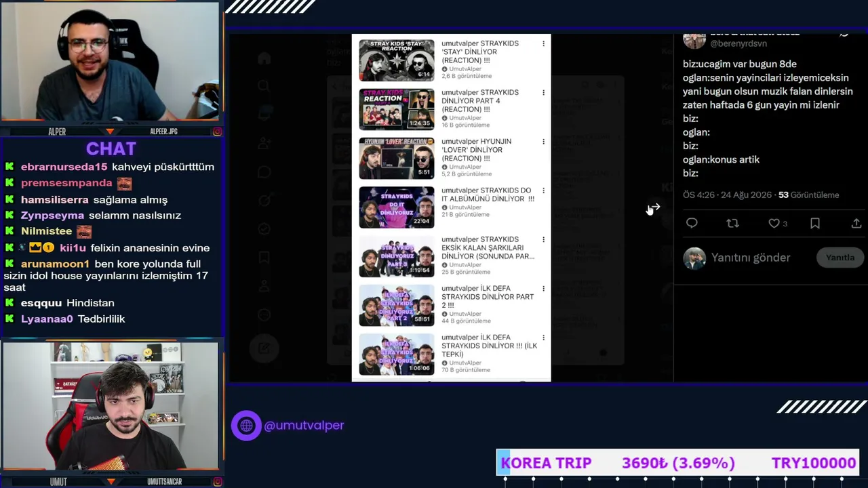The height and width of the screenshot is (488, 868).
Task: Click the Kick badge beside esqquu
Action: (x=9, y=303)
